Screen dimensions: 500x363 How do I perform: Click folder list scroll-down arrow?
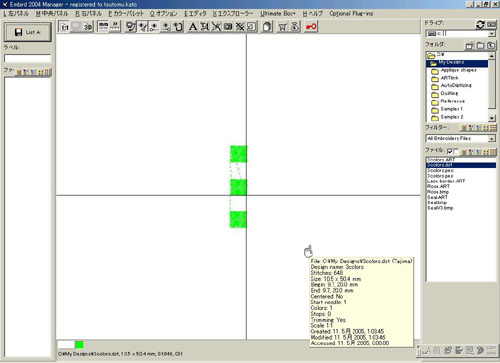point(492,118)
